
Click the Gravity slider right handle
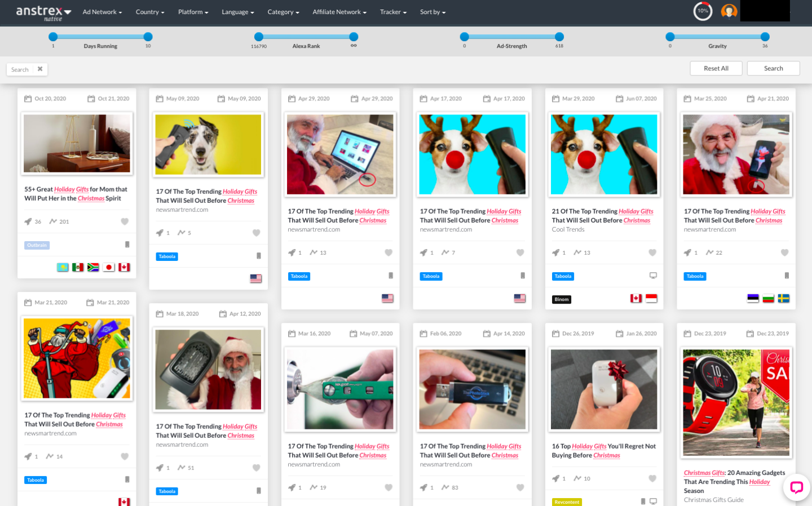pos(765,37)
